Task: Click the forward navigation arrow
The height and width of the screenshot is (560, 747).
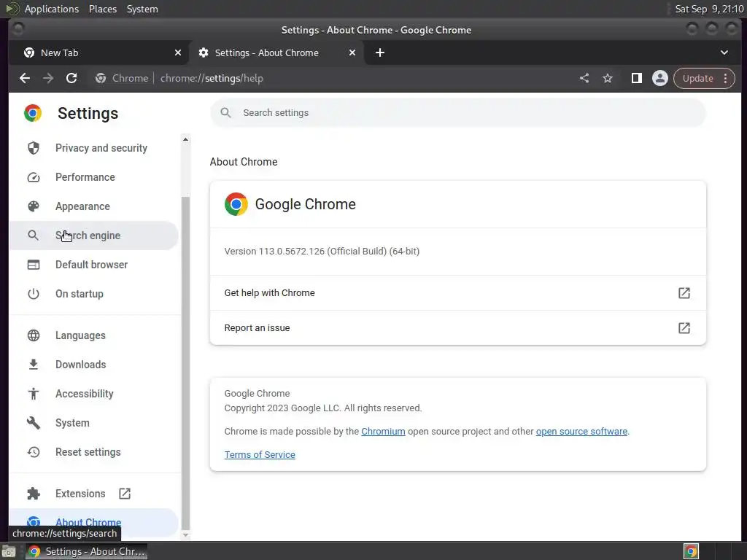Action: (48, 78)
